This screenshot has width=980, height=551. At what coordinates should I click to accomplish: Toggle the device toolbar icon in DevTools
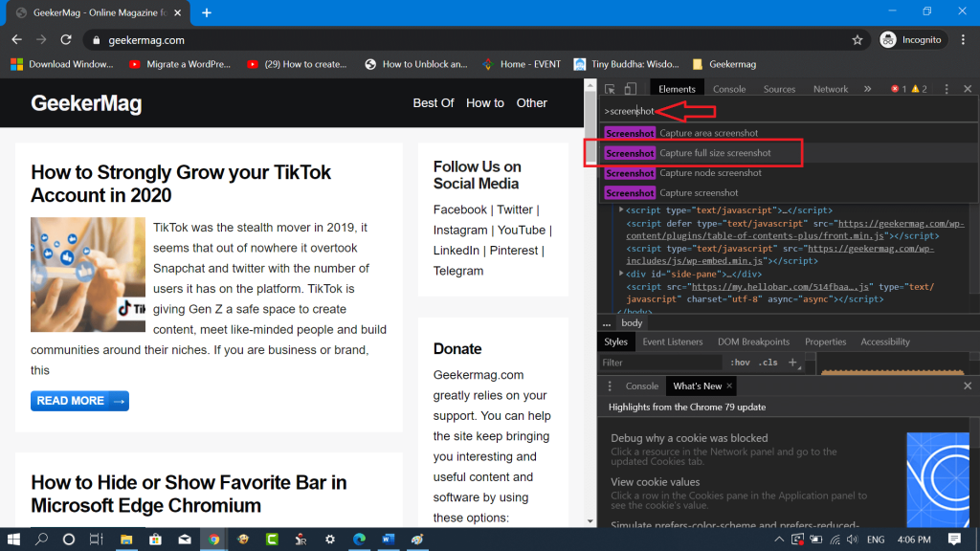630,89
